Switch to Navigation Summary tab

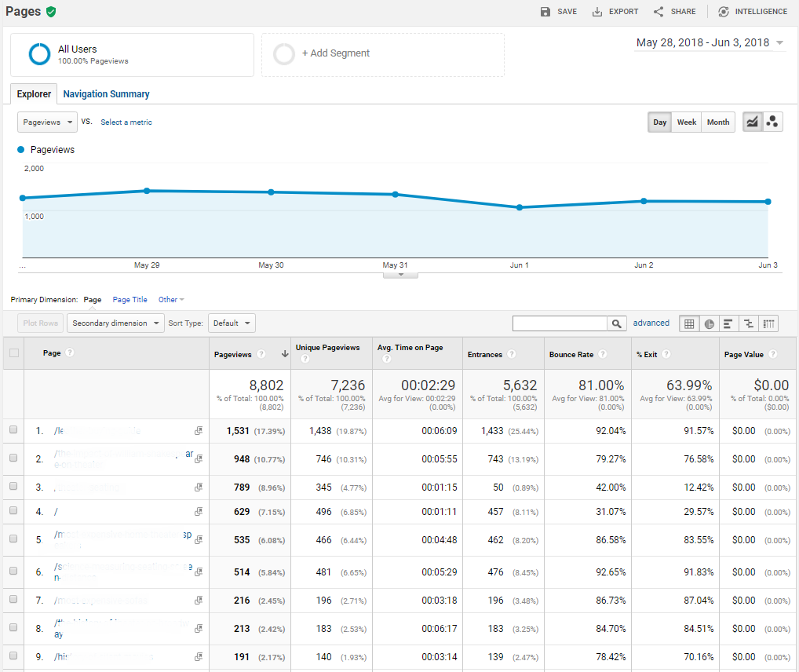106,94
